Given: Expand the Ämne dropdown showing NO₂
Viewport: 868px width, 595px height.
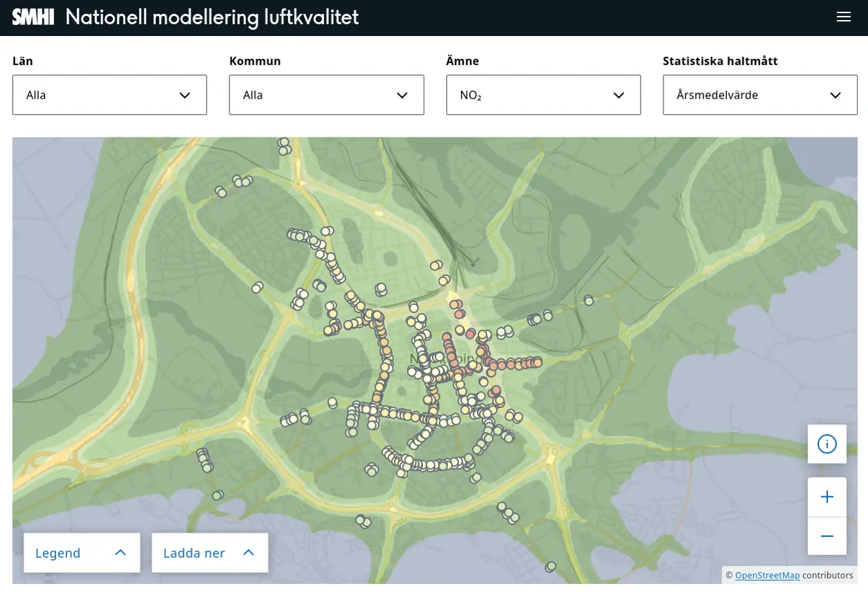Looking at the screenshot, I should click(543, 95).
